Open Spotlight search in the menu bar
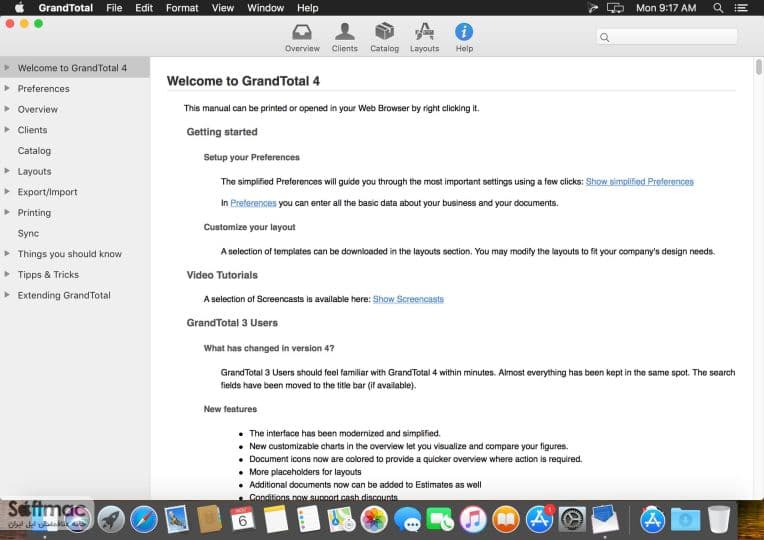 pyautogui.click(x=718, y=8)
